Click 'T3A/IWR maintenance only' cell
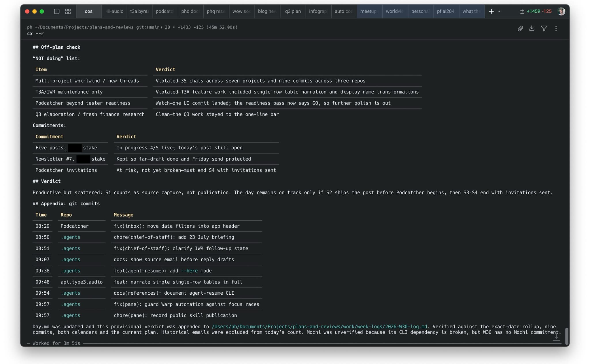The width and height of the screenshot is (590, 364). (x=69, y=92)
